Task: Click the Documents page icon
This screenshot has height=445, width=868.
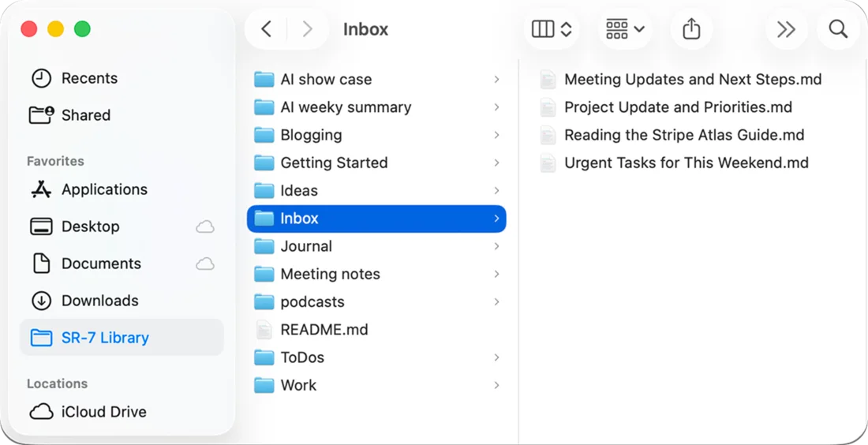Action: [x=42, y=264]
